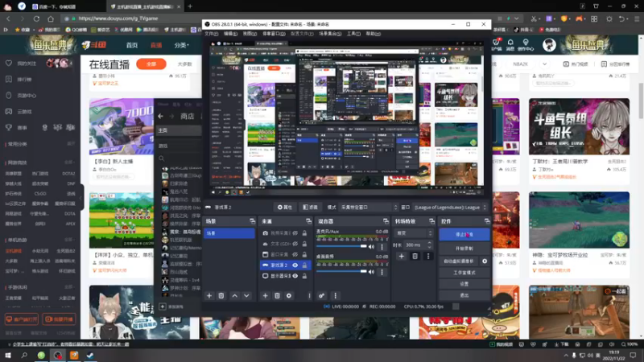Adjust the 时长 300 ms duration stepper
644x362 pixels.
click(429, 245)
